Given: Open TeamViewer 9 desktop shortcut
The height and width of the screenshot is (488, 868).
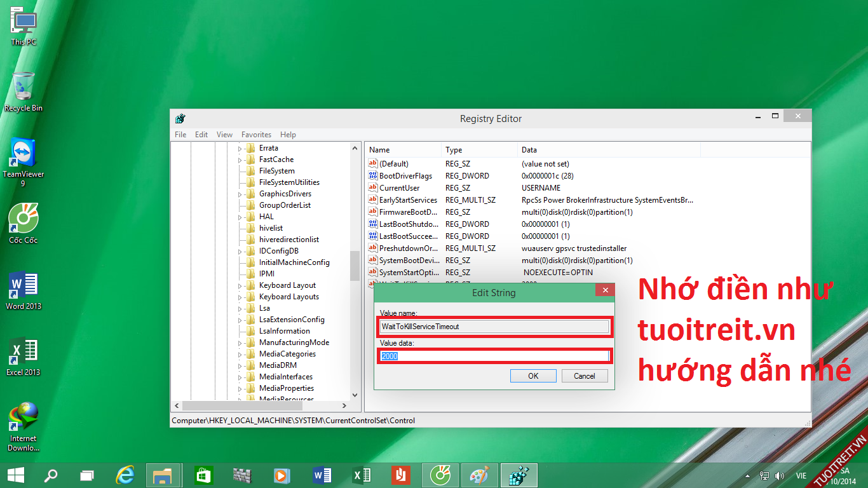Looking at the screenshot, I should 24,154.
